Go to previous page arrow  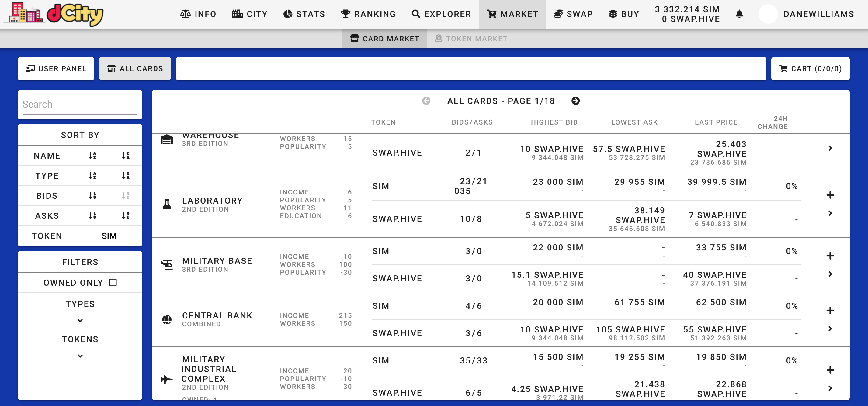426,101
